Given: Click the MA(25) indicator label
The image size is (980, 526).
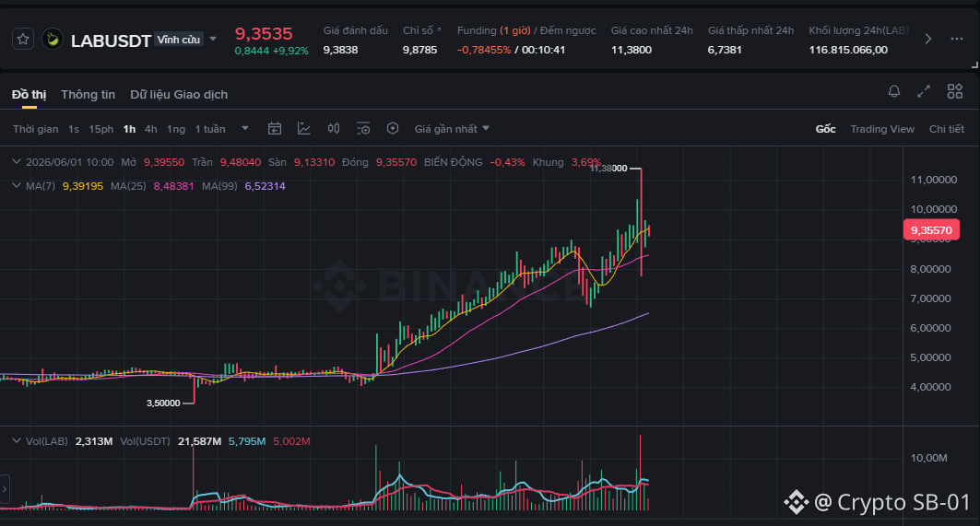Looking at the screenshot, I should pos(128,186).
